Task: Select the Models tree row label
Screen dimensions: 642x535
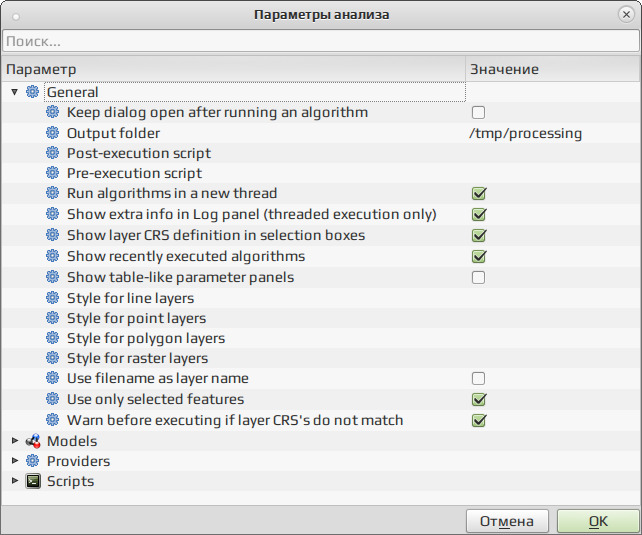Action: point(72,441)
